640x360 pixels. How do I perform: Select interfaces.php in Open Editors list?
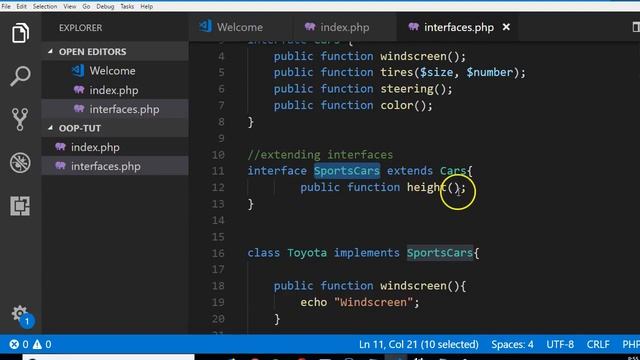click(x=124, y=109)
